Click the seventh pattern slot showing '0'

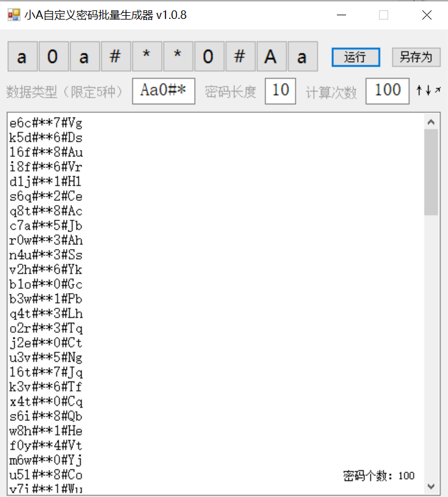pos(209,57)
